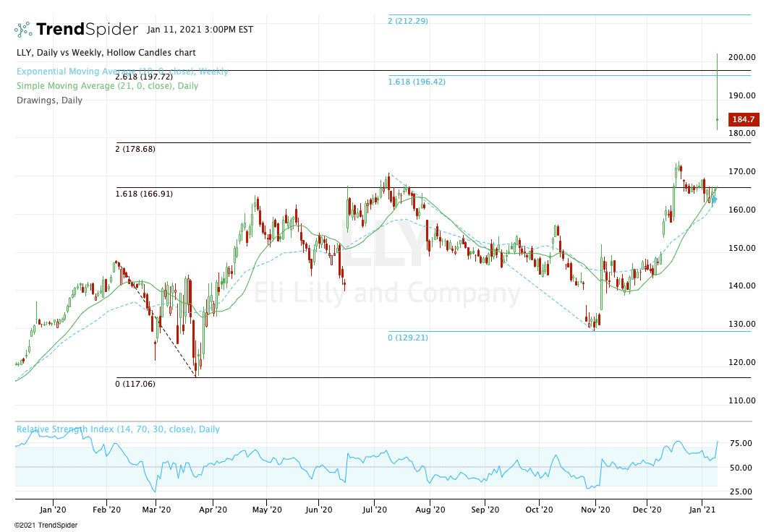
Task: Click the ©2021 TrendSpider copyright text
Action: pos(46,525)
